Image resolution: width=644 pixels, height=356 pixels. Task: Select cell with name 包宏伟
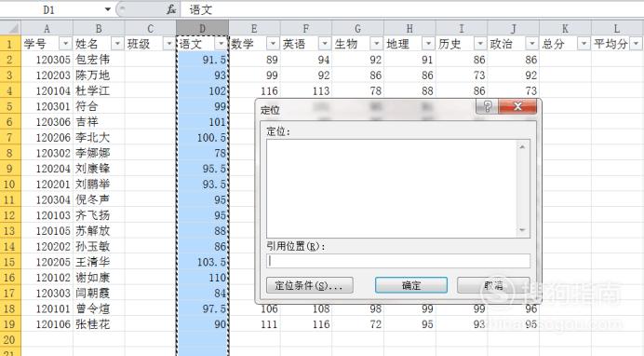tap(99, 60)
